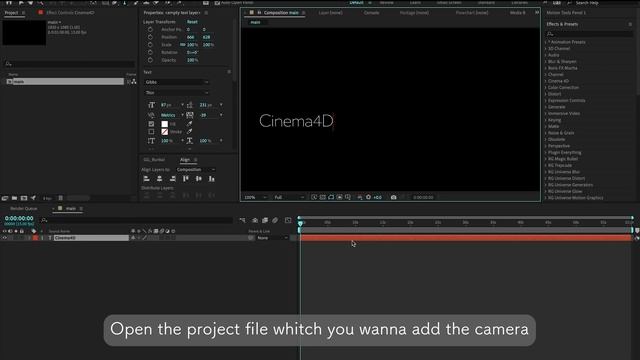Click the timeline search magnifier icon
This screenshot has height=360, width=640.
(x=44, y=220)
